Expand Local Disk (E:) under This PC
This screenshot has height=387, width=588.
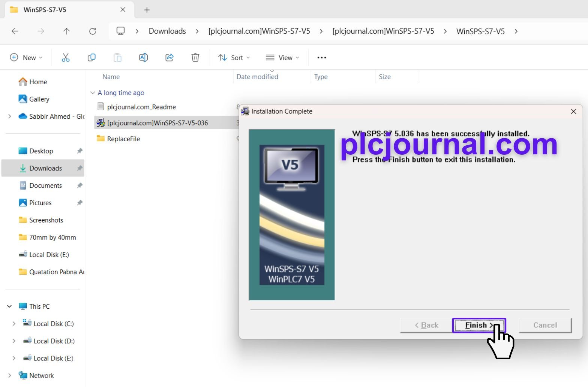[x=14, y=358]
